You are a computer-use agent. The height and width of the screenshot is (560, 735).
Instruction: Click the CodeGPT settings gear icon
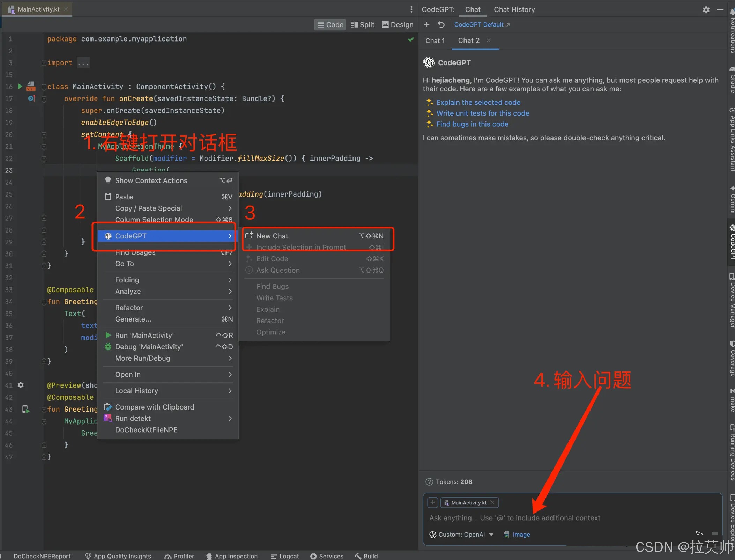point(706,10)
